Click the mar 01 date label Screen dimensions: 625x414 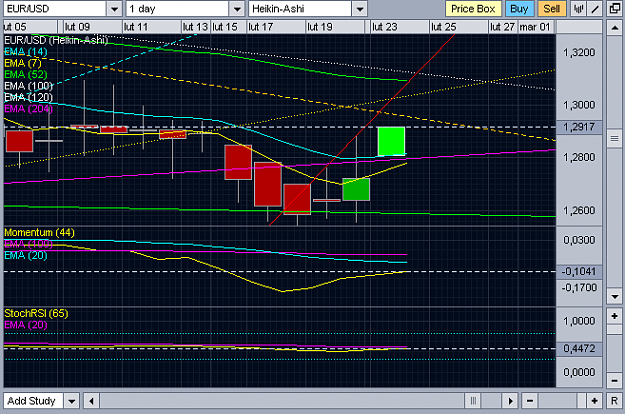[x=535, y=27]
